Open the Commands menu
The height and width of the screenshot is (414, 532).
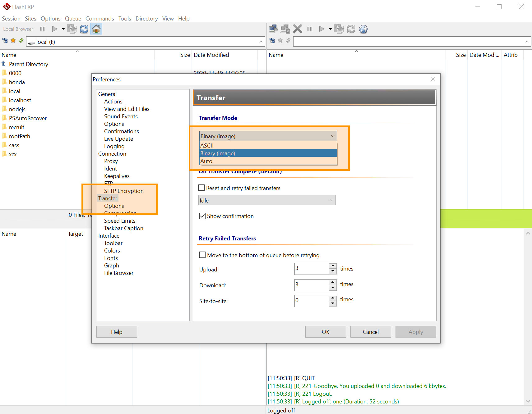point(99,19)
